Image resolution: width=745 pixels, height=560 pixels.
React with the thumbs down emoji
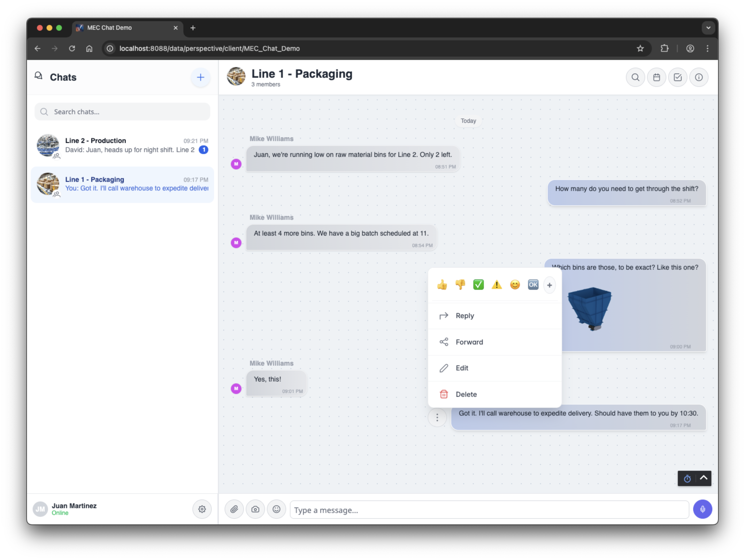point(460,285)
